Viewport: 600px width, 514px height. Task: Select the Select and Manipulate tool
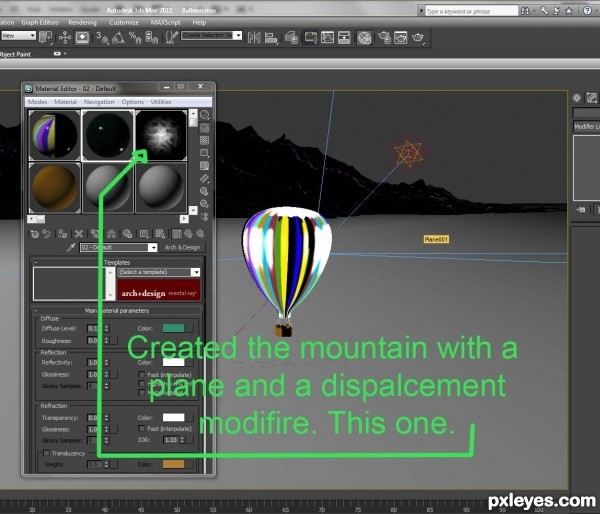click(x=65, y=38)
